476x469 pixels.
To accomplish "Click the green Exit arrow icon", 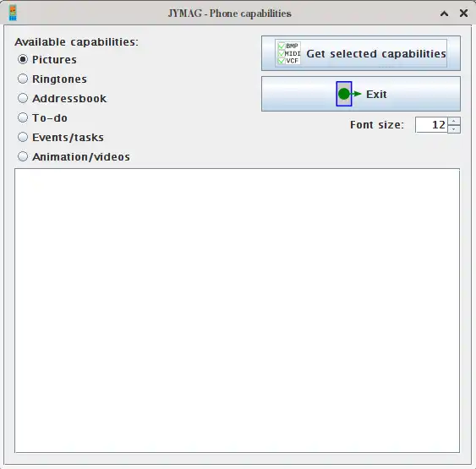I will tap(348, 94).
